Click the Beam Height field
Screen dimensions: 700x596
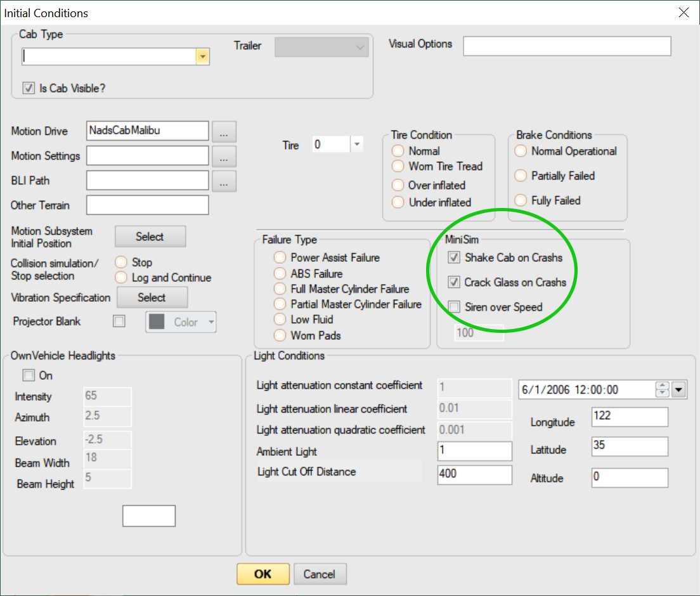[x=108, y=479]
